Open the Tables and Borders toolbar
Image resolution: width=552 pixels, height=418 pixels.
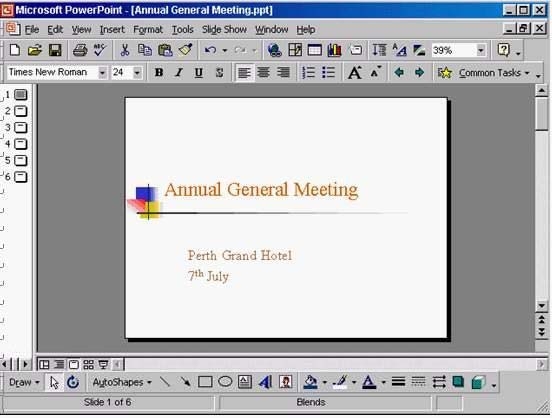[295, 50]
